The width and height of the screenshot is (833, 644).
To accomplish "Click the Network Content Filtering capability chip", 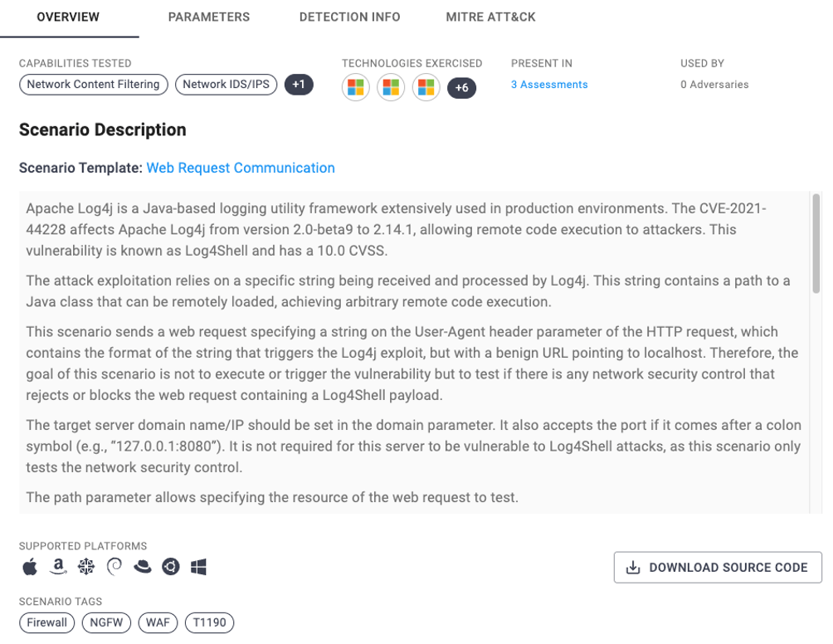I will [94, 85].
